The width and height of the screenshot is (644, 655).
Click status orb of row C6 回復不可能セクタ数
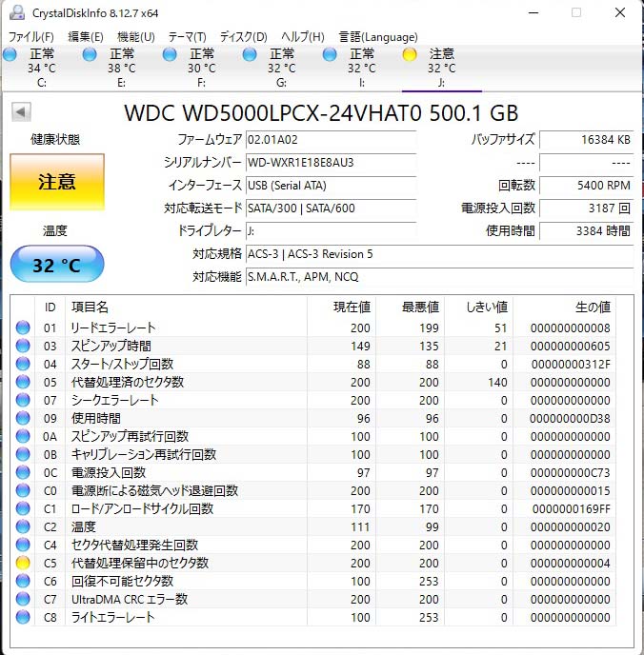click(23, 581)
